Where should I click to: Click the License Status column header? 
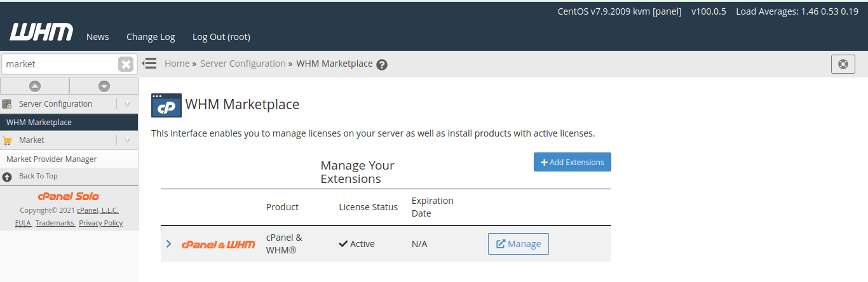pos(369,207)
